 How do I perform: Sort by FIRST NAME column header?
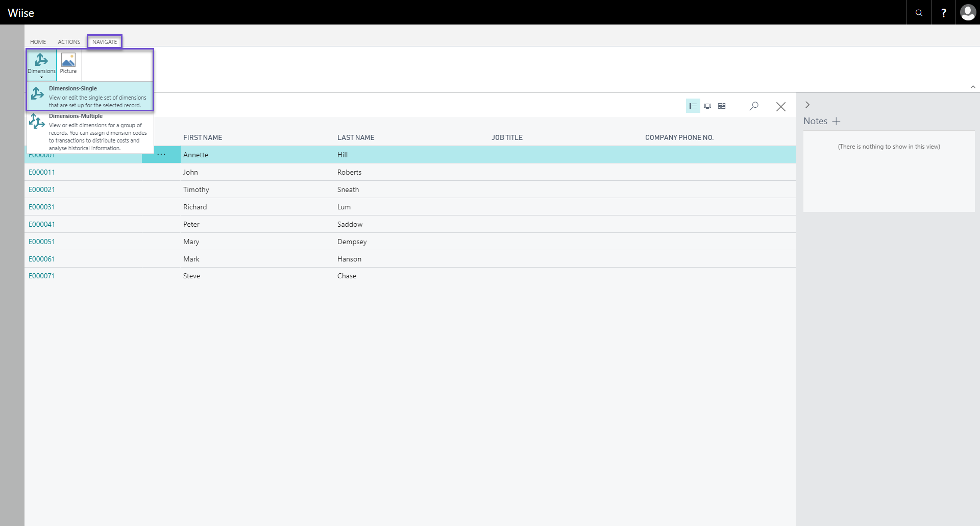coord(203,137)
